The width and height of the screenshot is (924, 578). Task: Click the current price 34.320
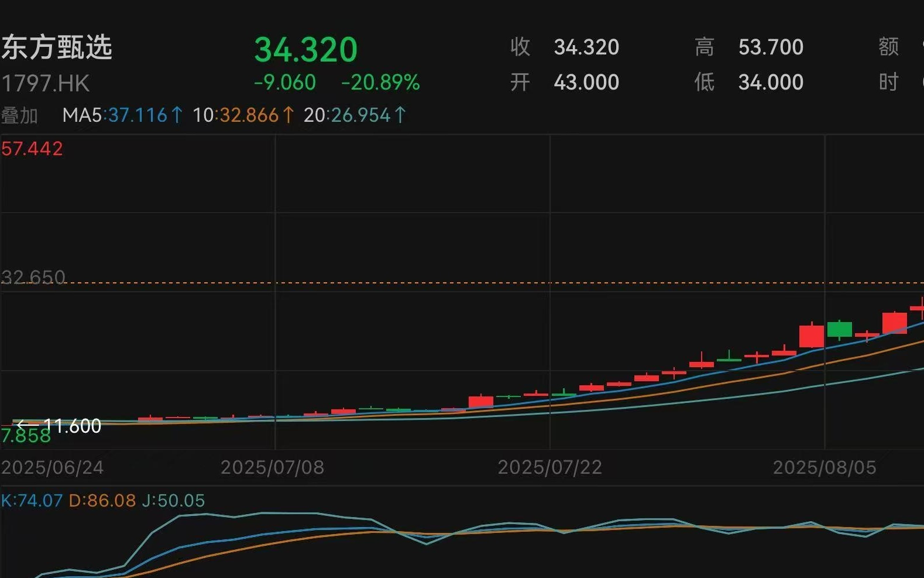pyautogui.click(x=306, y=50)
